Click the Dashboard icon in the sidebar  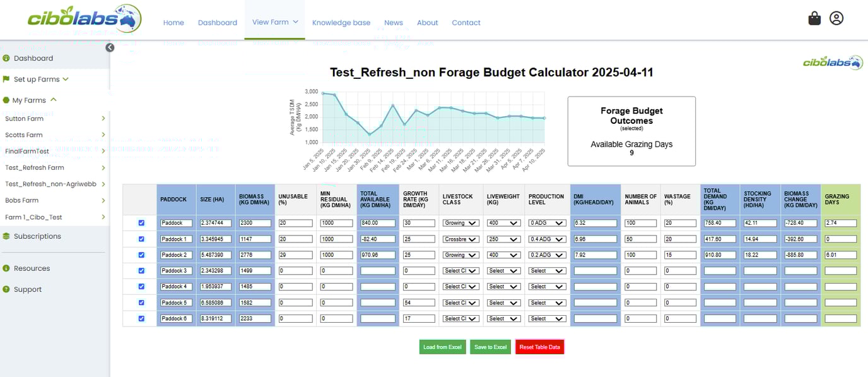click(x=7, y=57)
